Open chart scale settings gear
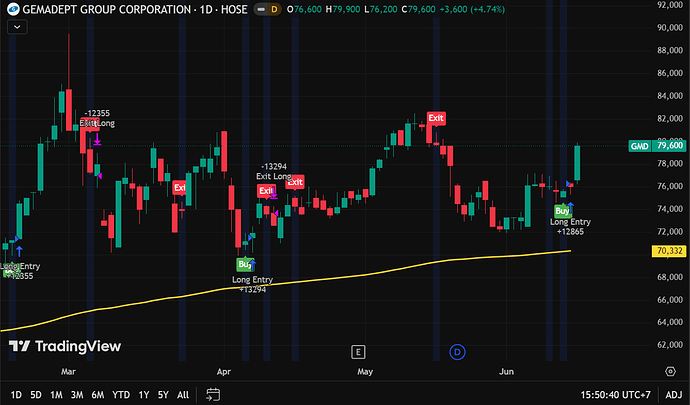Image resolution: width=690 pixels, height=405 pixels. pyautogui.click(x=670, y=372)
